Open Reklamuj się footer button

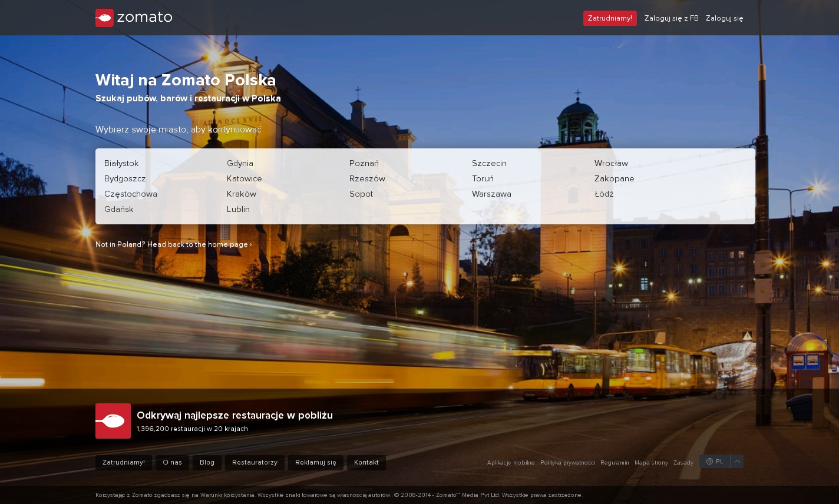(x=315, y=462)
